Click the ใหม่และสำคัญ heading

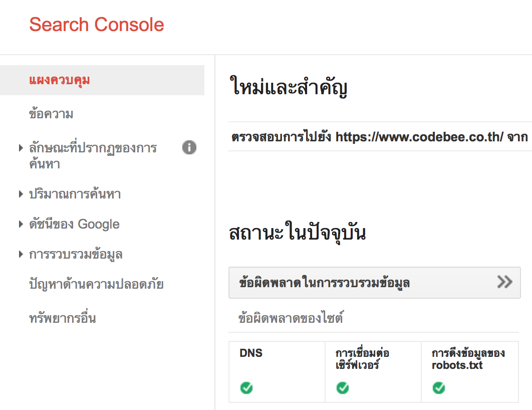[x=289, y=87]
